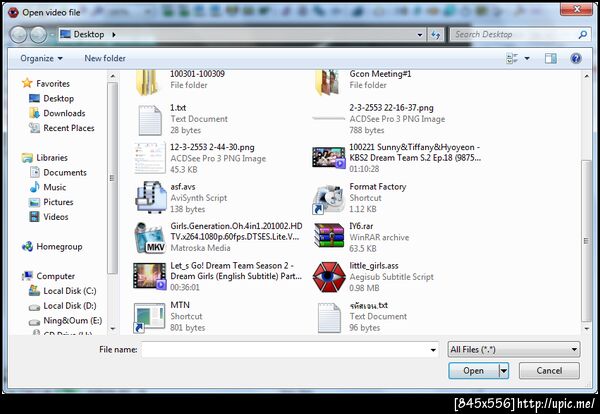Select the 2-3-2553 22-16-37.png file name
The height and width of the screenshot is (414, 600).
(391, 108)
